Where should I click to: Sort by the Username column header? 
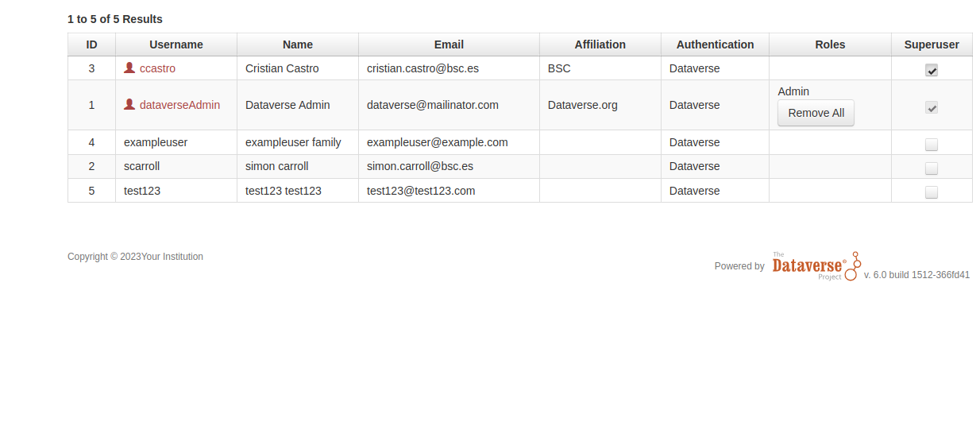point(176,45)
